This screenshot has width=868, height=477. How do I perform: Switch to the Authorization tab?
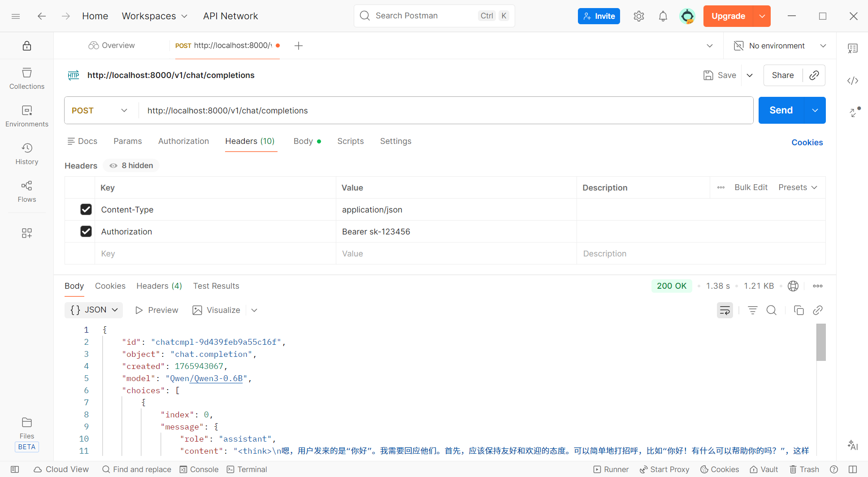183,141
